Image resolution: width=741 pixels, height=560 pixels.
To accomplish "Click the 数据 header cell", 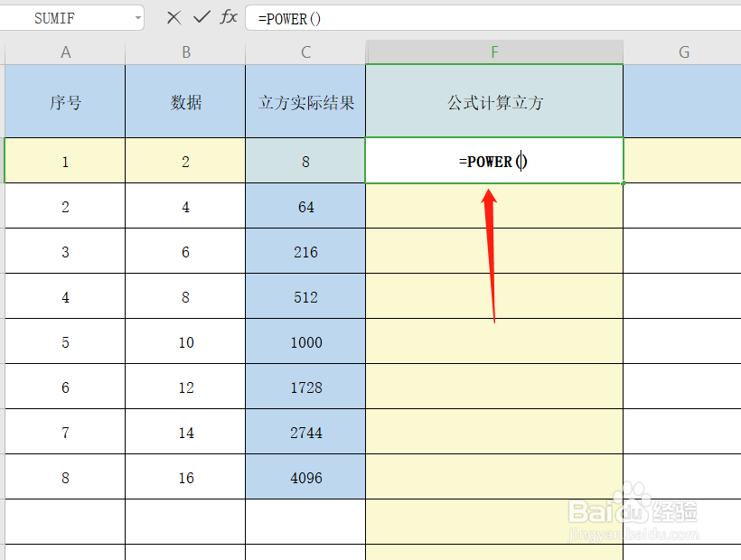I will pos(186,101).
